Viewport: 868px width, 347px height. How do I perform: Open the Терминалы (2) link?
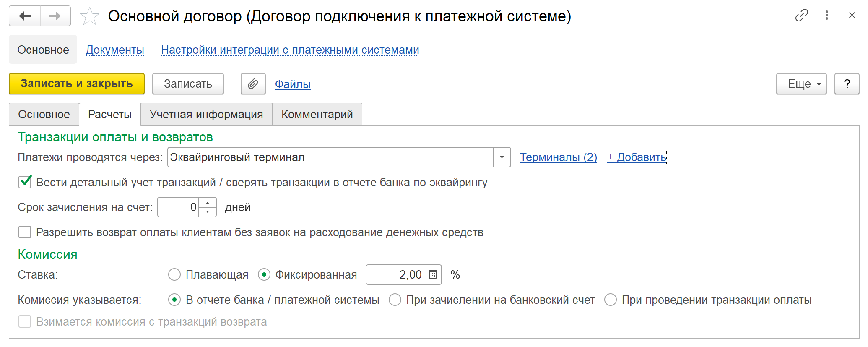pos(558,157)
